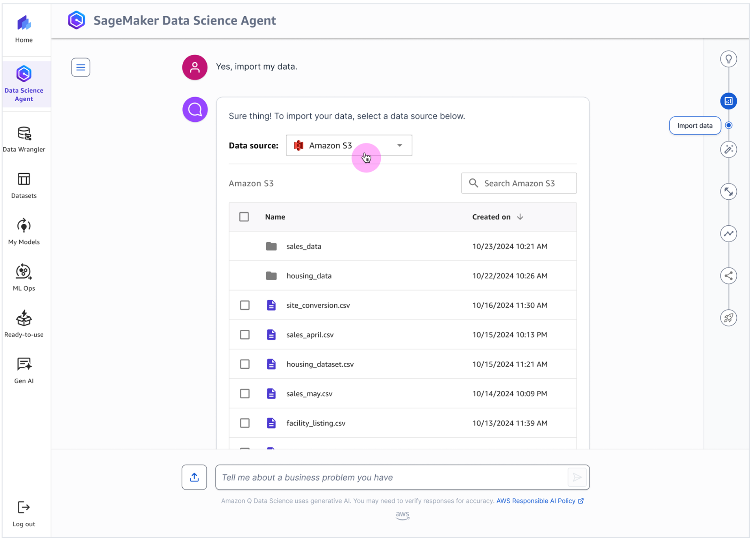Click the sales_april.csv file name
This screenshot has height=544, width=756.
pos(310,335)
